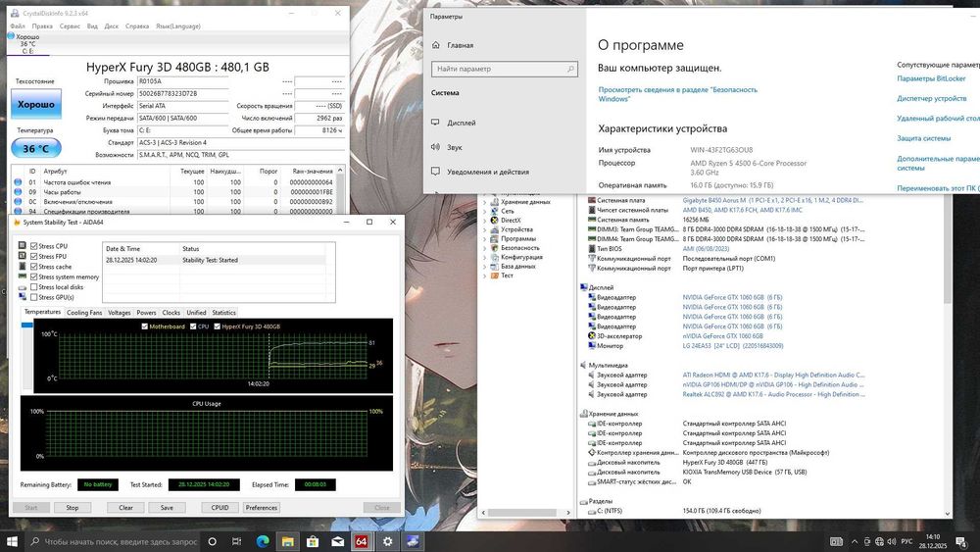Viewport: 980px width, 552px height.
Task: Open AIDA64 stability test Preferences
Action: pyautogui.click(x=262, y=508)
